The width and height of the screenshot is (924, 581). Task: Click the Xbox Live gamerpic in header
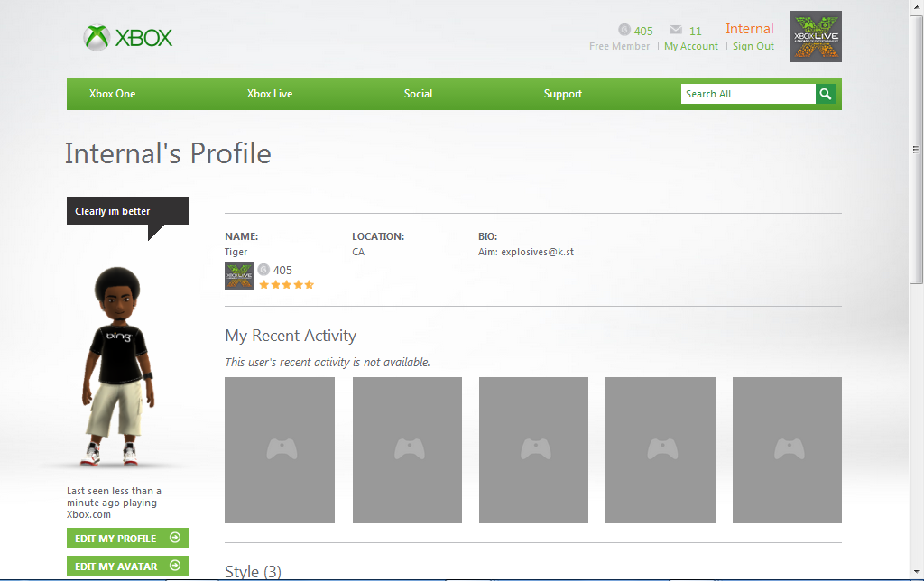pos(816,36)
